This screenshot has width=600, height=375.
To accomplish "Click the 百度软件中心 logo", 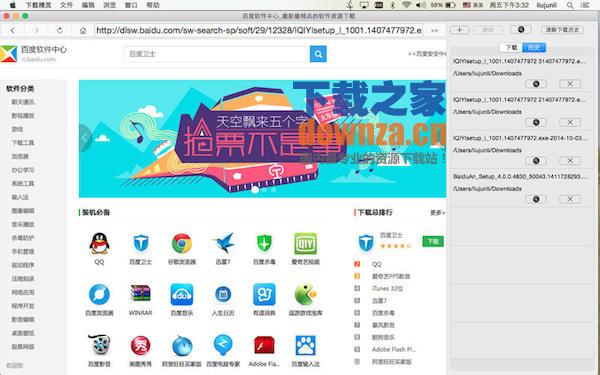I will coord(34,54).
